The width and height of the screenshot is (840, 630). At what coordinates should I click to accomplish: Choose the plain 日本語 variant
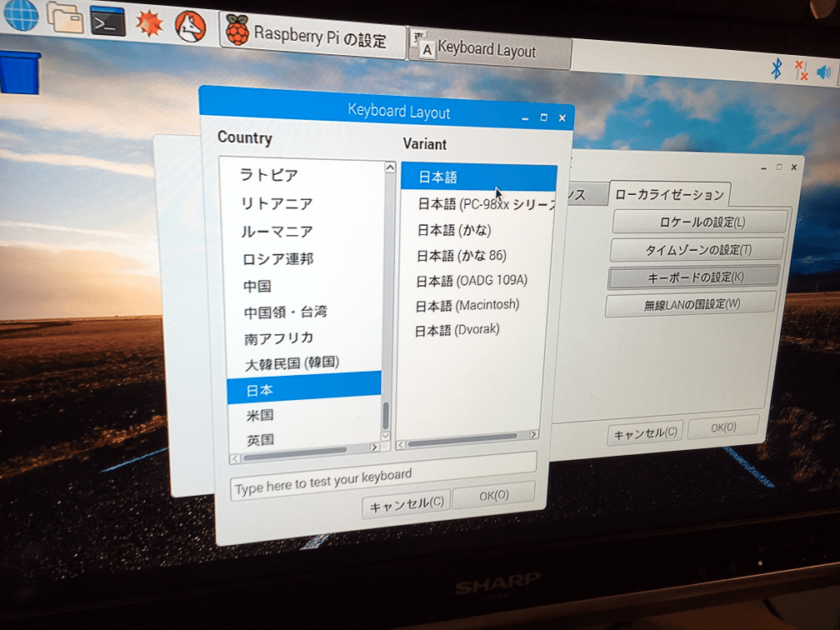click(479, 177)
